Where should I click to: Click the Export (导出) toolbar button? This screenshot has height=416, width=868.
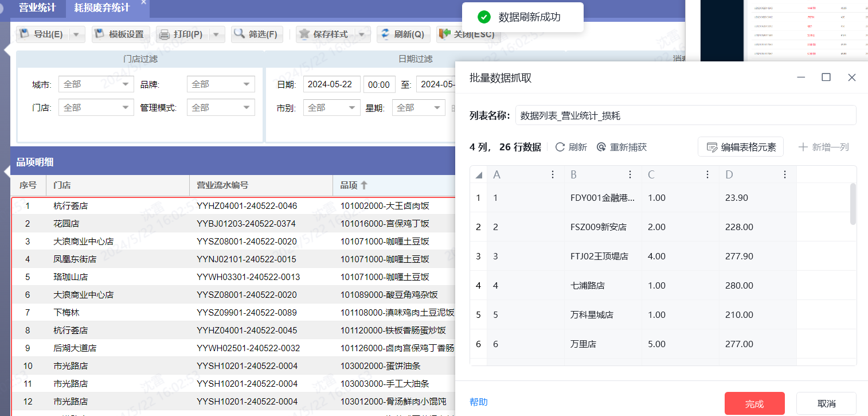pyautogui.click(x=42, y=34)
